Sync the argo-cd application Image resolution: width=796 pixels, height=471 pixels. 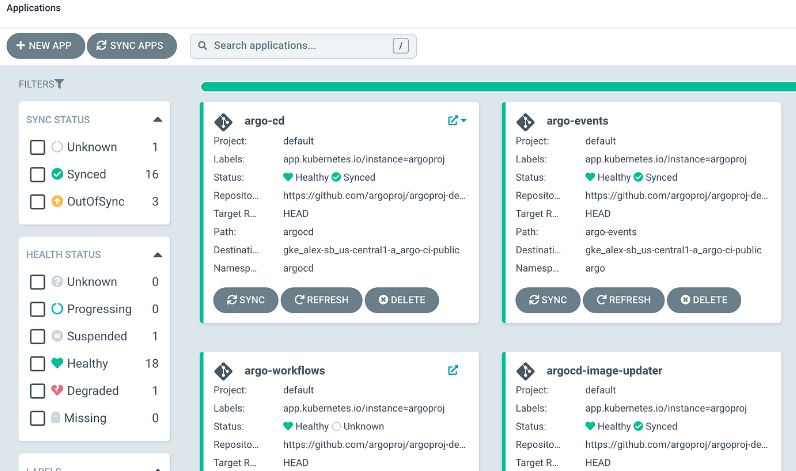click(246, 300)
